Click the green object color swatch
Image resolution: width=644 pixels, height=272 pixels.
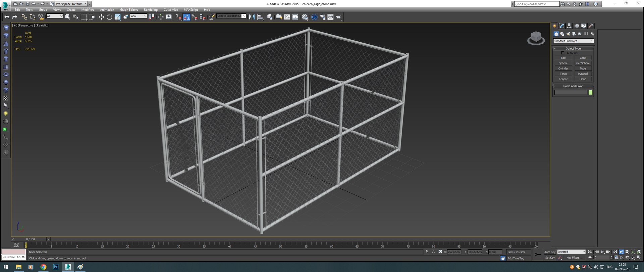click(590, 92)
